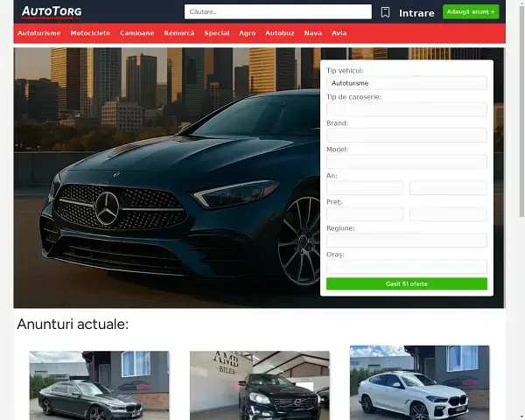Select the Agro menu item

[247, 33]
